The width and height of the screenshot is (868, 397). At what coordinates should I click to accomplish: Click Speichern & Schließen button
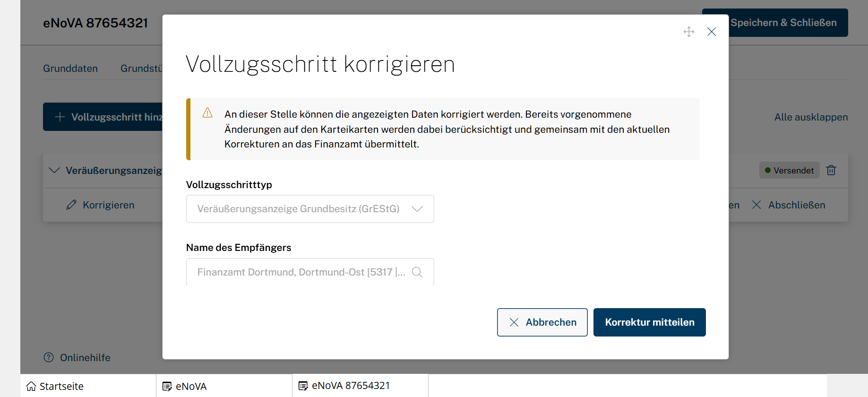[x=783, y=23]
